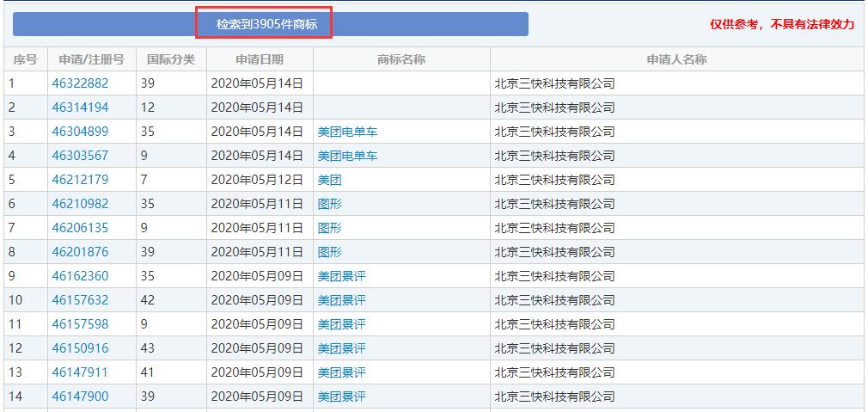Image resolution: width=868 pixels, height=412 pixels.
Task: Open application number 46201876
Action: coord(80,252)
